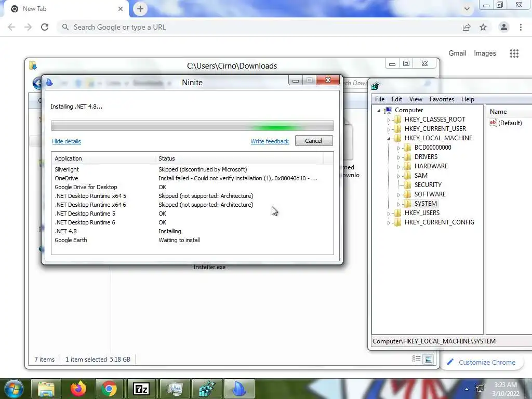This screenshot has width=532, height=399.
Task: Select the Status column header in Ninite
Action: (x=239, y=158)
